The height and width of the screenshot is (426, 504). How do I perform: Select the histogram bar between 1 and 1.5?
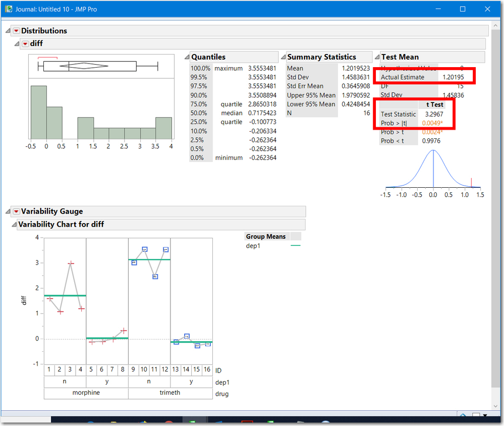tap(85, 128)
